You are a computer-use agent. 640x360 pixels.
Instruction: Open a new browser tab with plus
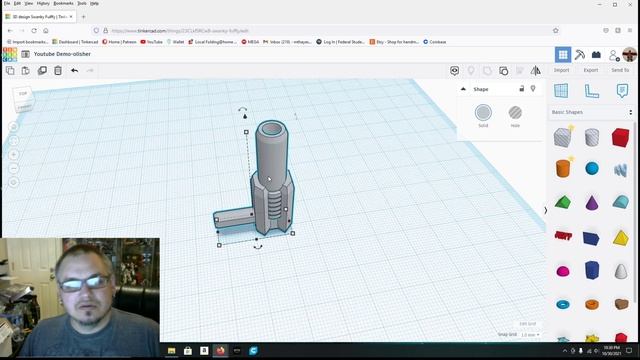(83, 17)
